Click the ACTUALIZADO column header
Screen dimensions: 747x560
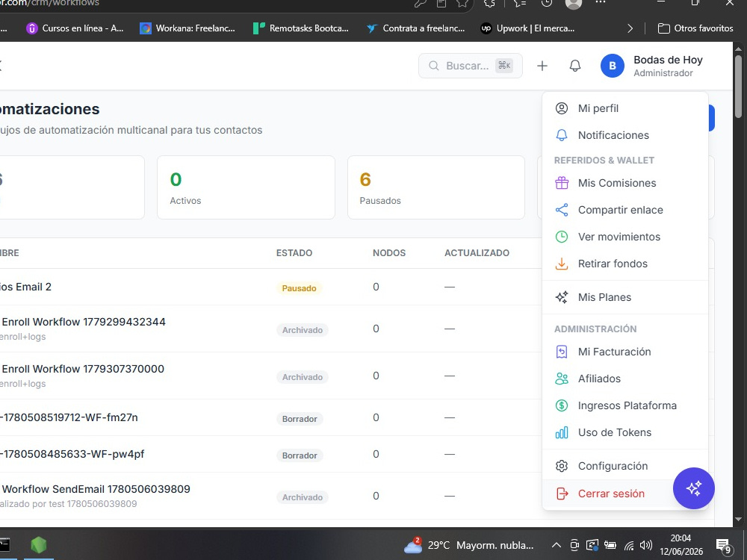pos(477,253)
